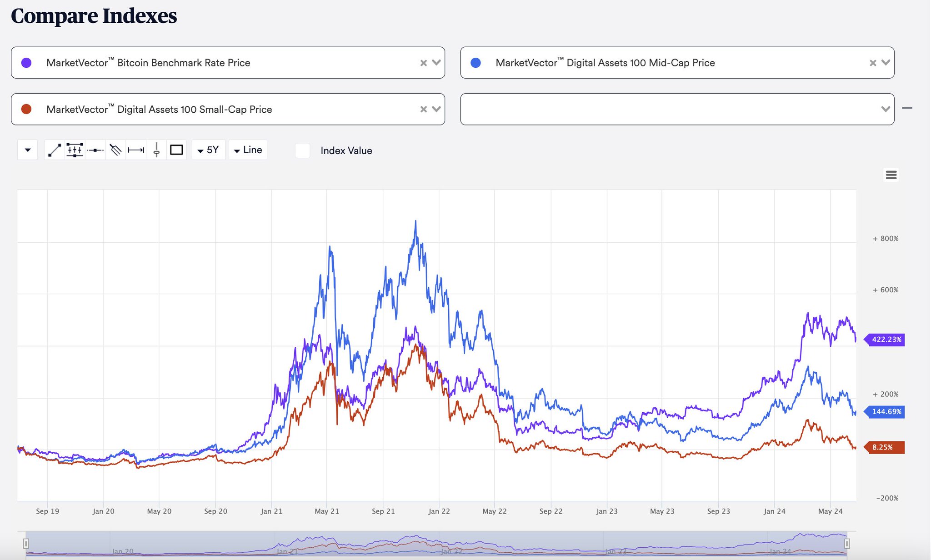Toggle the Index Value checkbox
Viewport: 931px width, 560px height.
coord(303,150)
